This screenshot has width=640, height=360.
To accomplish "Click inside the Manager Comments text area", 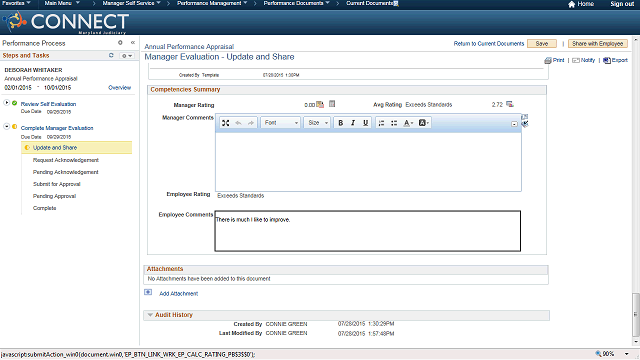I will coord(368,161).
